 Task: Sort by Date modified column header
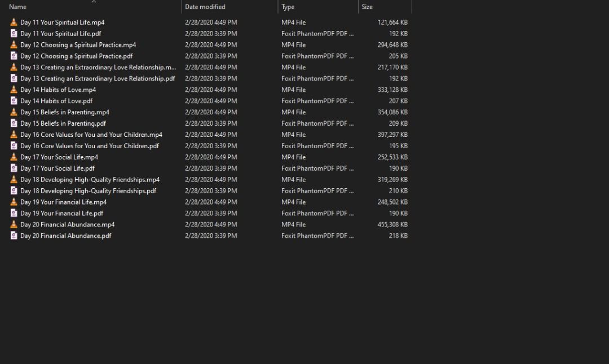click(205, 7)
